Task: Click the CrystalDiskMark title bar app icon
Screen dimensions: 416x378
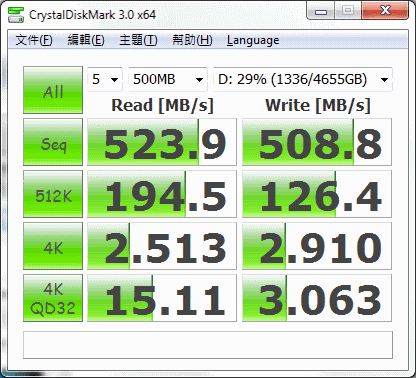Action: point(16,14)
